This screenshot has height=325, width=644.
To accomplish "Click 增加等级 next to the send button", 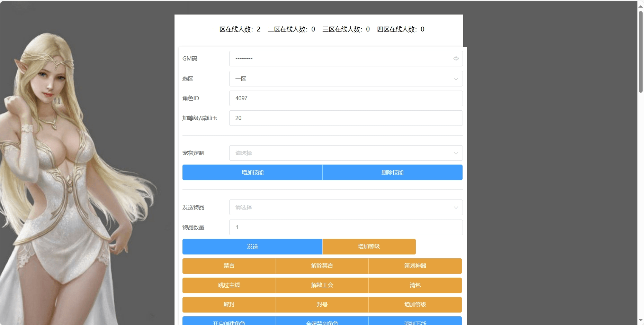I will tap(368, 247).
